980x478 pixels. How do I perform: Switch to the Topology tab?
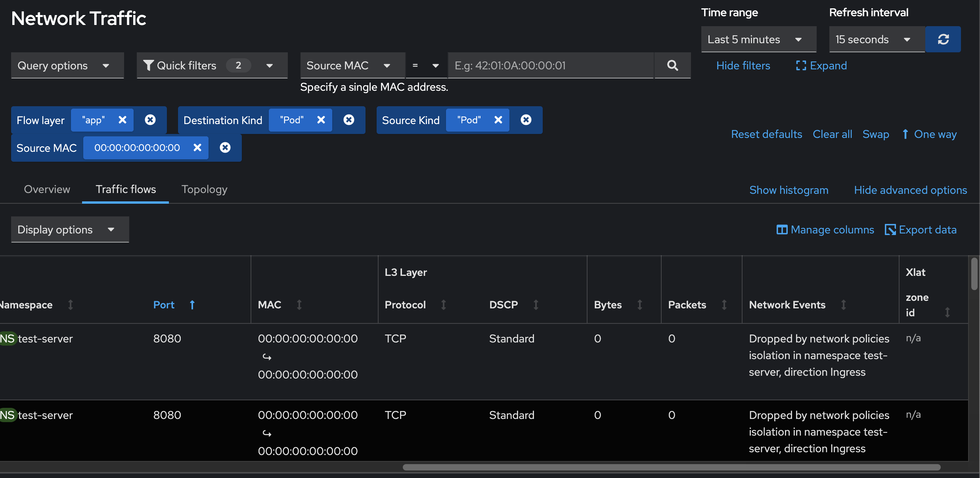click(204, 189)
